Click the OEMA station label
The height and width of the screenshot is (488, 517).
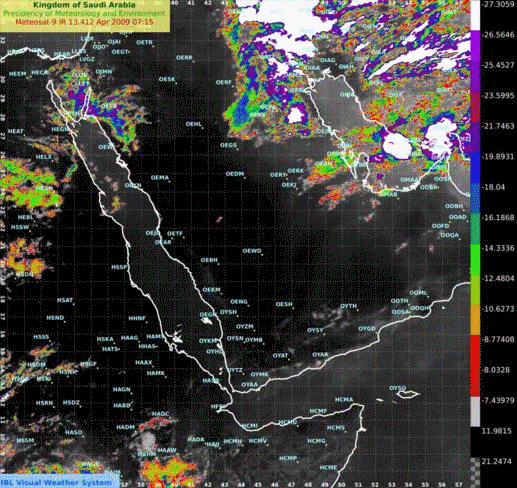point(160,178)
